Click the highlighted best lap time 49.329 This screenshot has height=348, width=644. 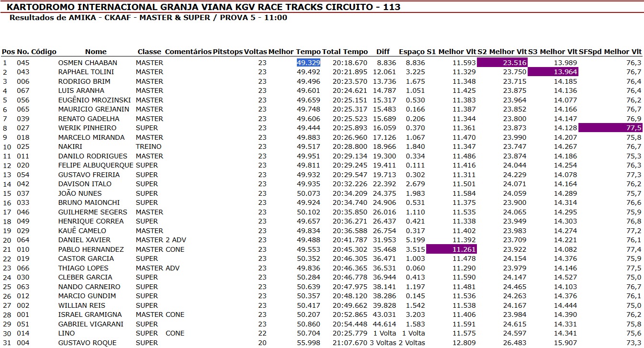tap(308, 63)
